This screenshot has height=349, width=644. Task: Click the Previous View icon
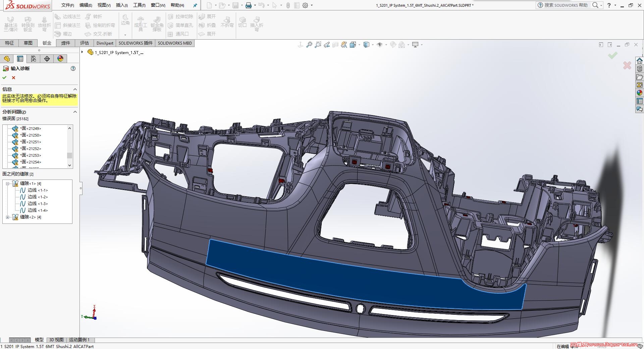[327, 45]
